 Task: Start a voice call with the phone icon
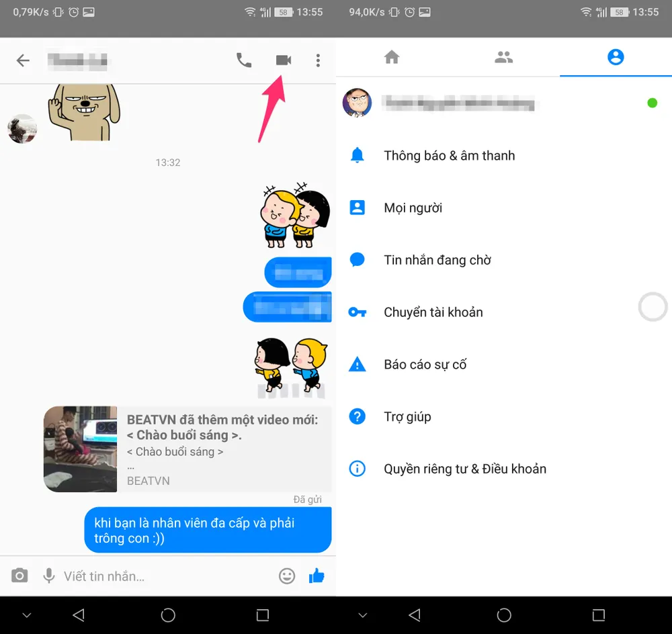(x=244, y=60)
